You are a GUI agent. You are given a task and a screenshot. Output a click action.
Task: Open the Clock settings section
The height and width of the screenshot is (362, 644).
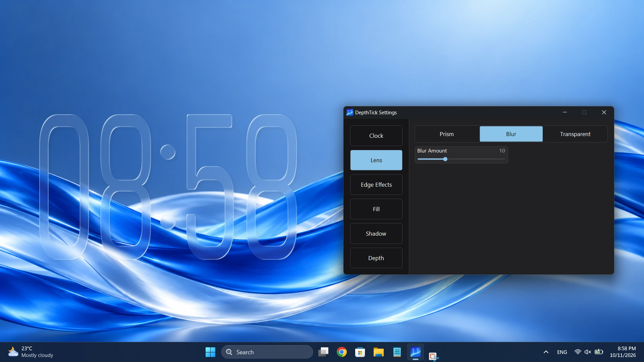point(376,136)
